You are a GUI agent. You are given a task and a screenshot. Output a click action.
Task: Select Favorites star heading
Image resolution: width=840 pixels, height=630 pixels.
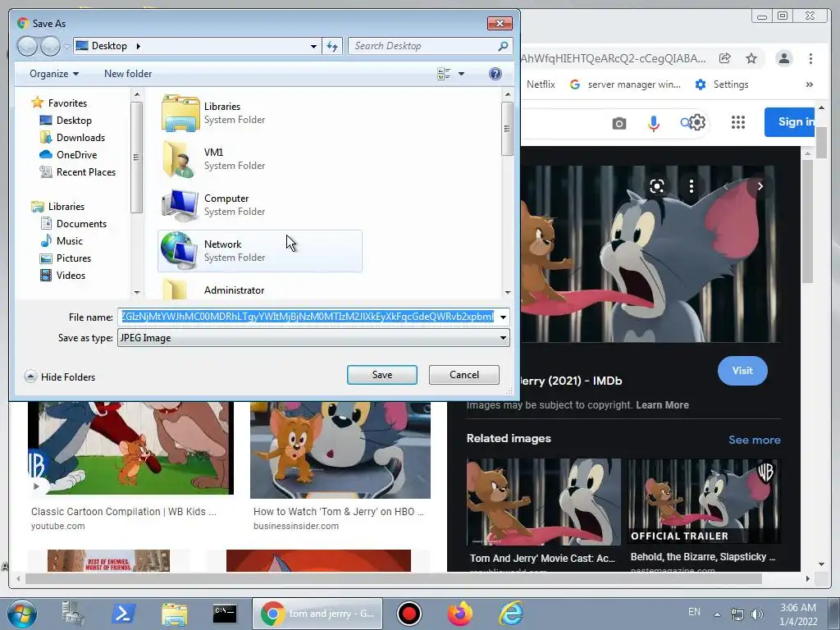click(59, 103)
